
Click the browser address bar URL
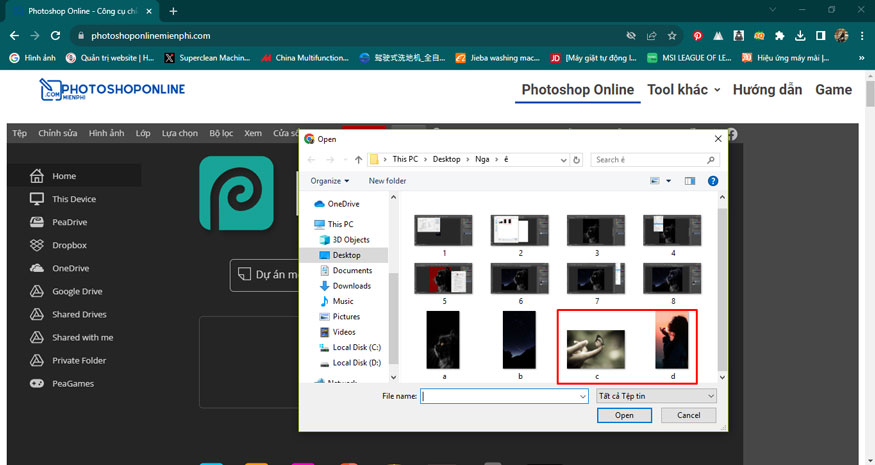click(151, 36)
